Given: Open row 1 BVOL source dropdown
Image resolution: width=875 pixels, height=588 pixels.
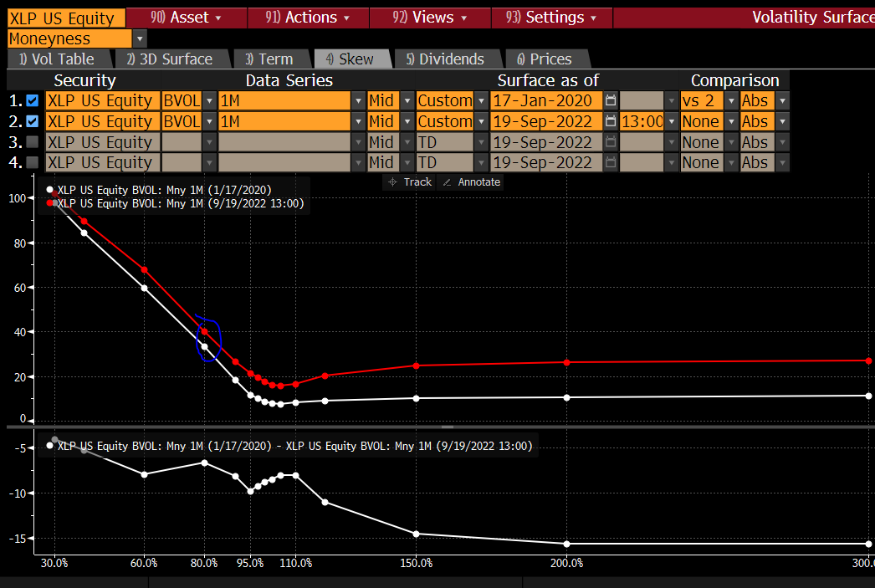Looking at the screenshot, I should [209, 101].
